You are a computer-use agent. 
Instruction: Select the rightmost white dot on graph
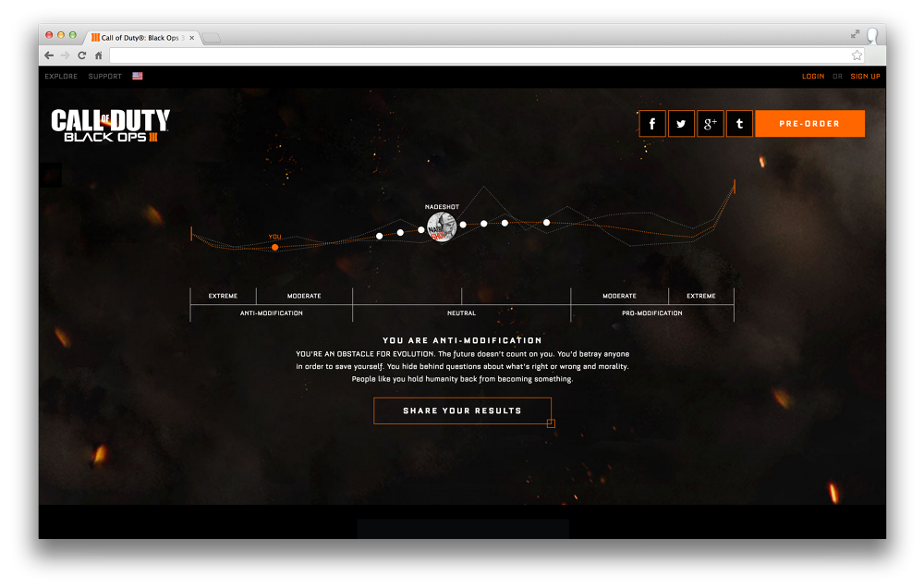pos(547,222)
